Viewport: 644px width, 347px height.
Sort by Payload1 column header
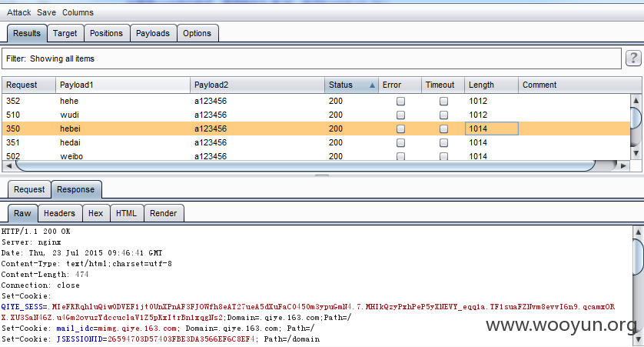point(123,85)
